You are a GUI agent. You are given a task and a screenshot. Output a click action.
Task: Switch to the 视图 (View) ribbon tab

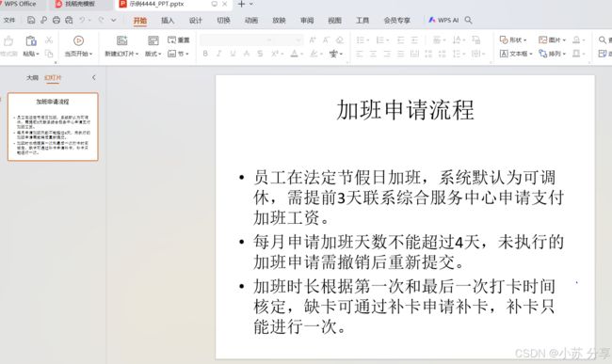[334, 21]
